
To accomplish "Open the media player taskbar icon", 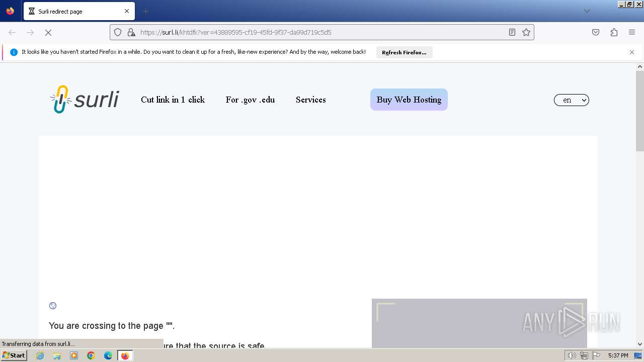I will click(x=74, y=355).
